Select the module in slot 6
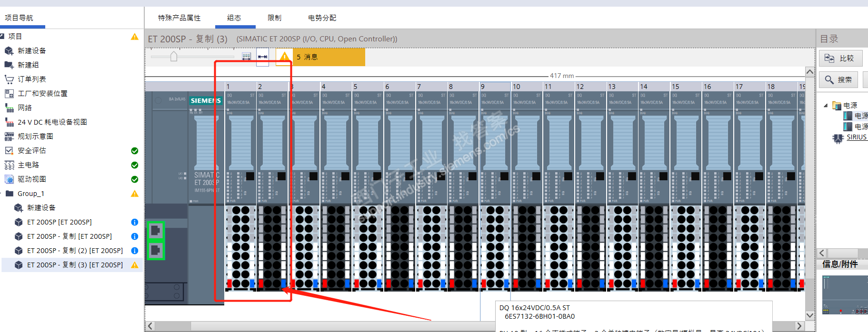The image size is (868, 332). (400, 190)
